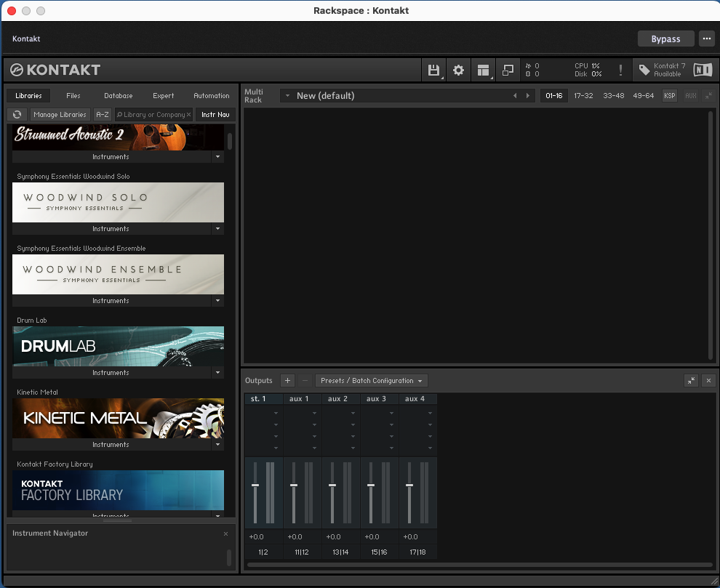Switch to the Libraries tab

click(28, 95)
